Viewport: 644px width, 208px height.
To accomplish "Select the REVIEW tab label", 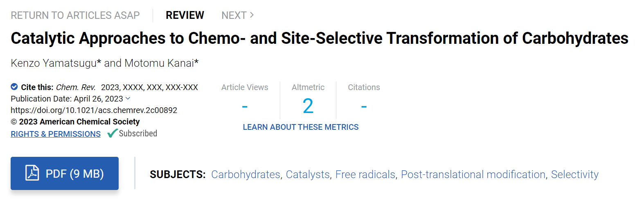I will pos(185,15).
